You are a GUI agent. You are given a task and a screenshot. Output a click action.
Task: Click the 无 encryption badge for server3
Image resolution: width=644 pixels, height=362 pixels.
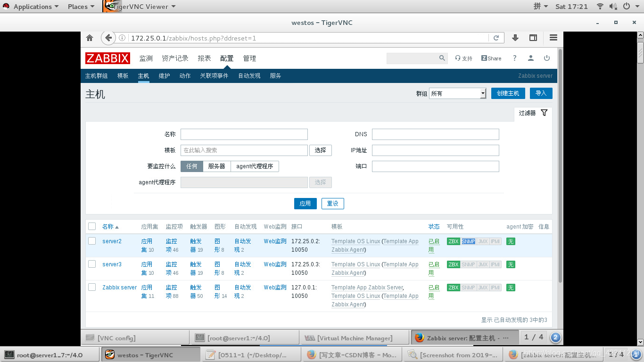pyautogui.click(x=511, y=264)
